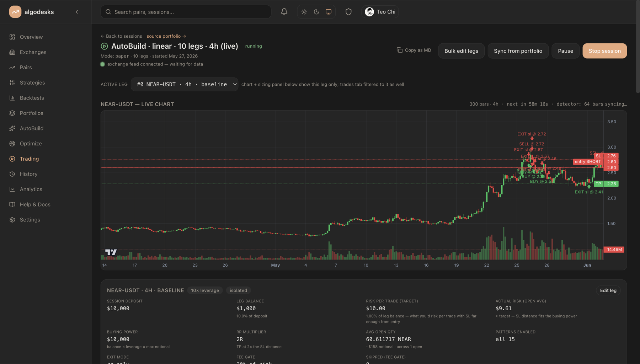Click the algodesks logo icon

point(15,12)
